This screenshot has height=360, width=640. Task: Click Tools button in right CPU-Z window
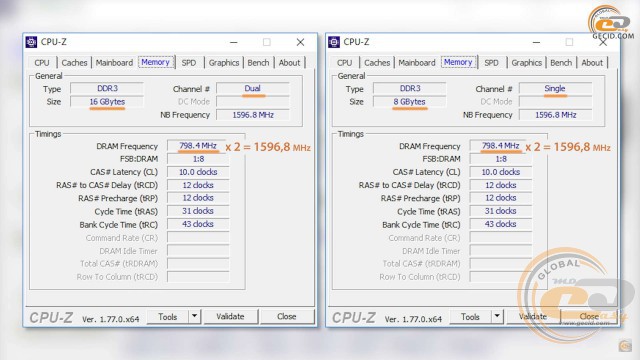pyautogui.click(x=470, y=317)
